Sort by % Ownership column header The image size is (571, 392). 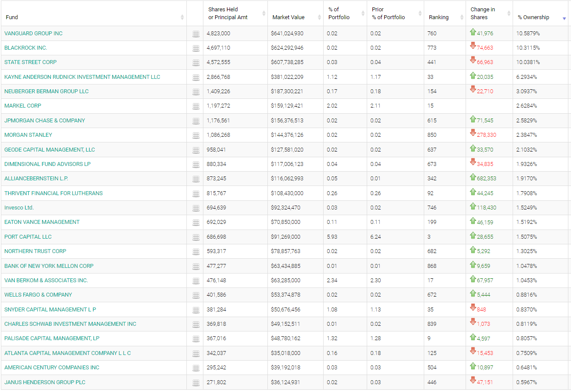tap(540, 14)
